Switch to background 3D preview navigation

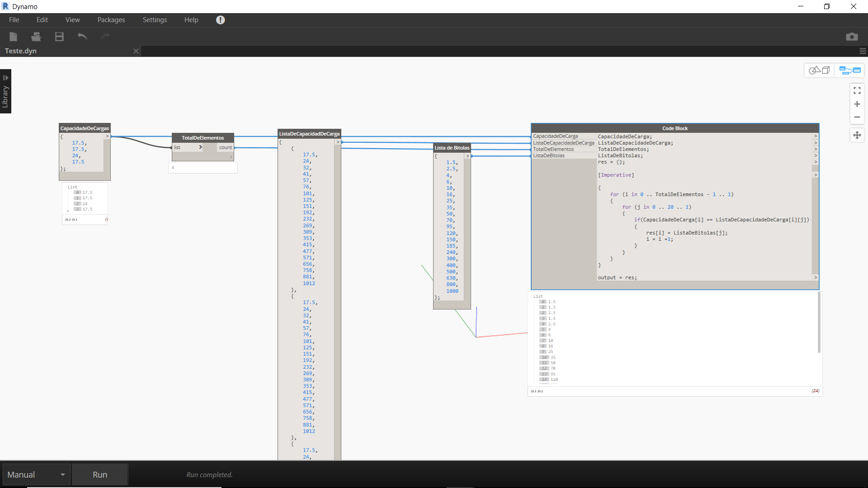[x=819, y=70]
